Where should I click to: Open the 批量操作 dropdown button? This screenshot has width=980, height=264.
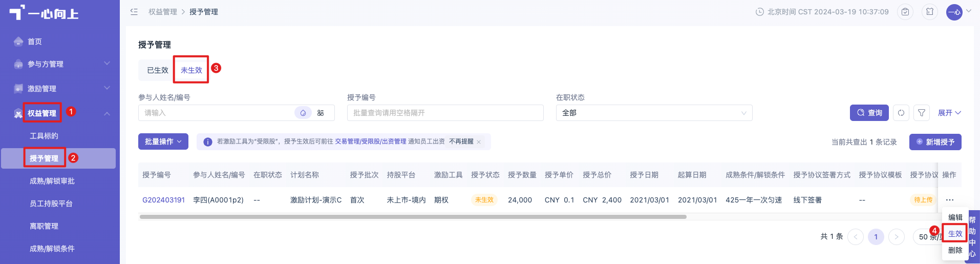point(163,141)
